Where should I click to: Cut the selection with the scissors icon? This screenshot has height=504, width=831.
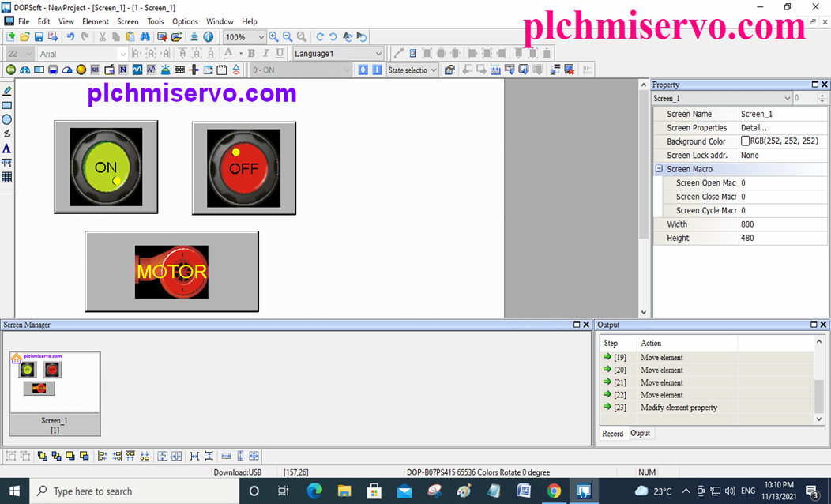coord(102,36)
